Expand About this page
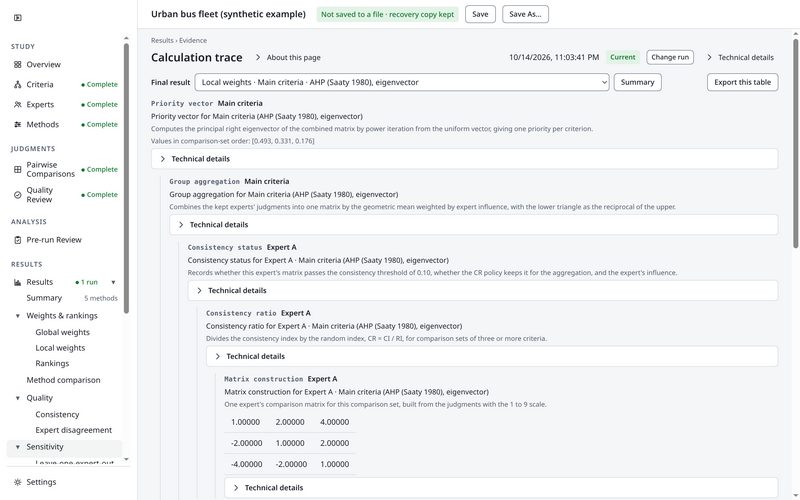The width and height of the screenshot is (800, 500). click(x=288, y=58)
